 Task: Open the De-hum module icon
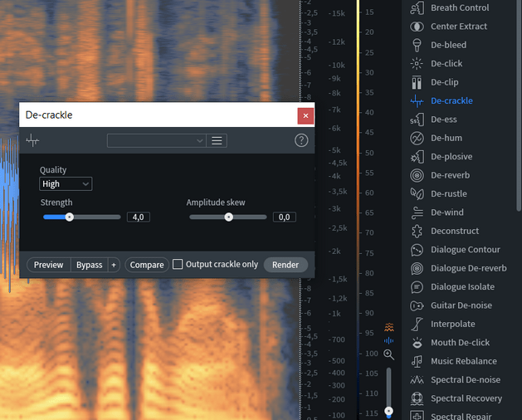pos(417,139)
